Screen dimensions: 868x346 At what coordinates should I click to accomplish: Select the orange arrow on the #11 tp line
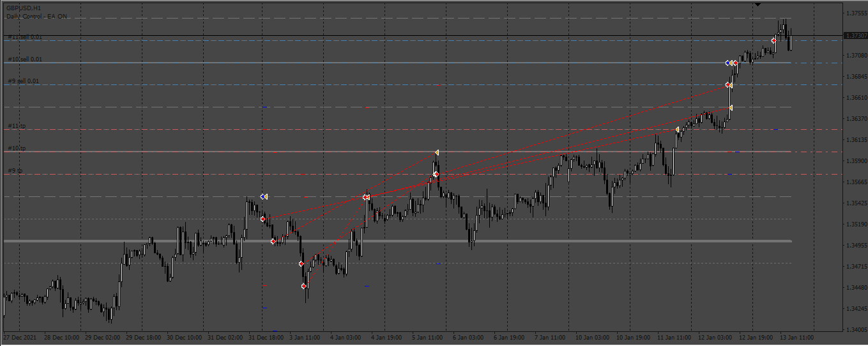point(678,130)
